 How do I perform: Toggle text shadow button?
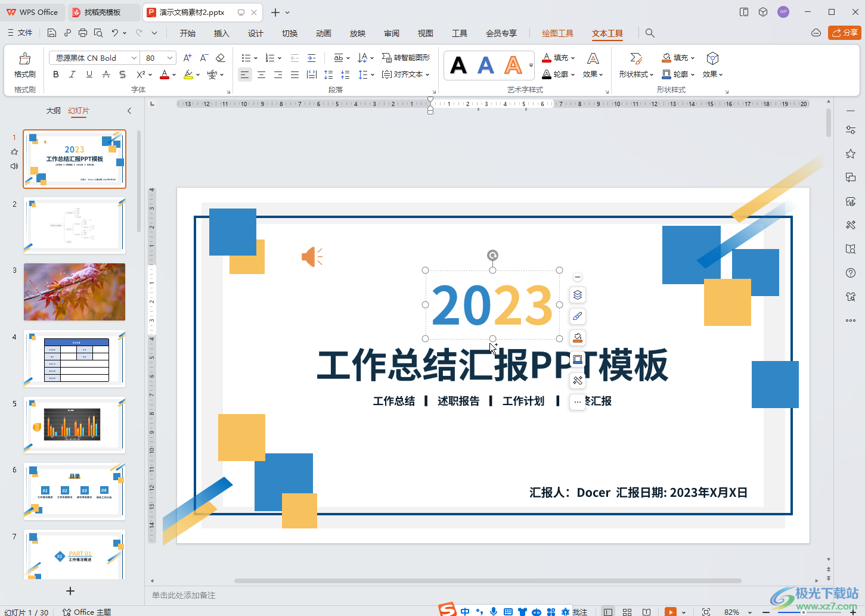click(x=122, y=74)
